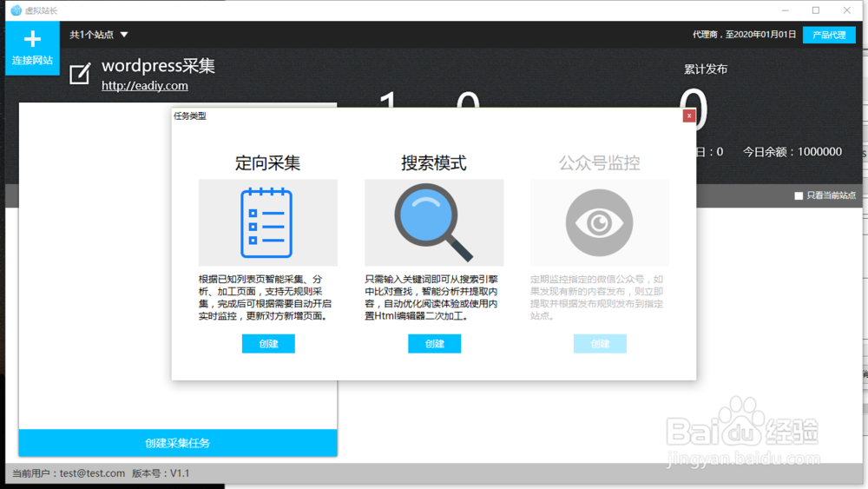Click the 累计发布 label
The height and width of the screenshot is (489, 868).
706,69
